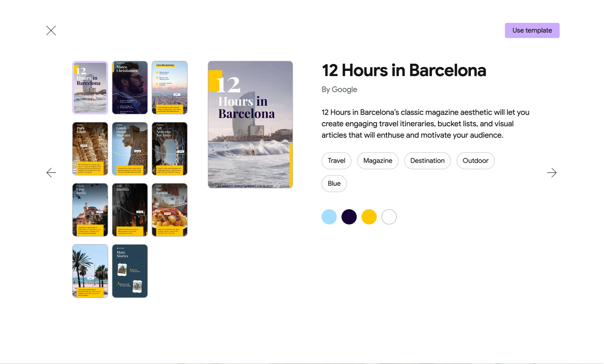This screenshot has height=364, width=604.
Task: Select the Travel tag
Action: (x=336, y=161)
